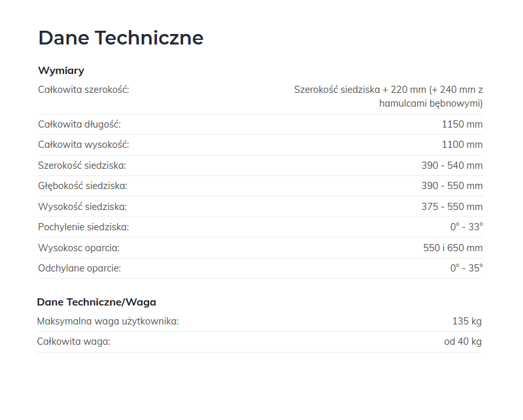The width and height of the screenshot is (523, 420).
Task: Select the "135 kg" maximum weight value
Action: pyautogui.click(x=467, y=321)
